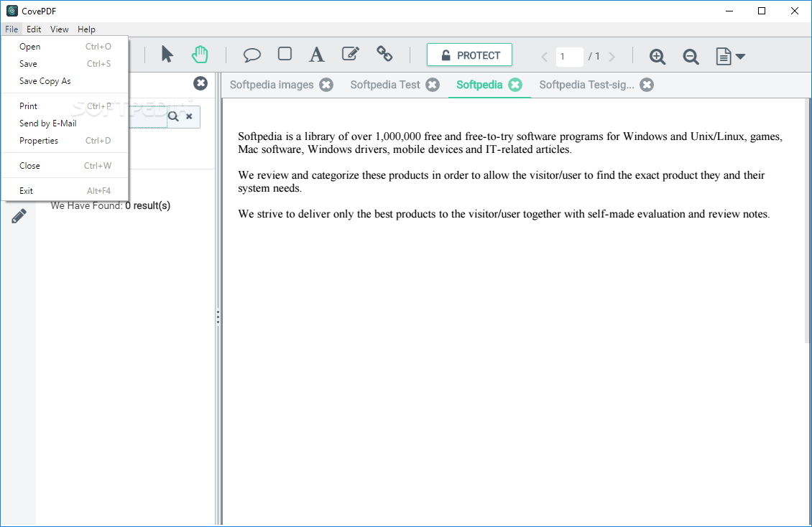Choose Open from File menu
Viewport: 812px width, 527px height.
[65, 47]
